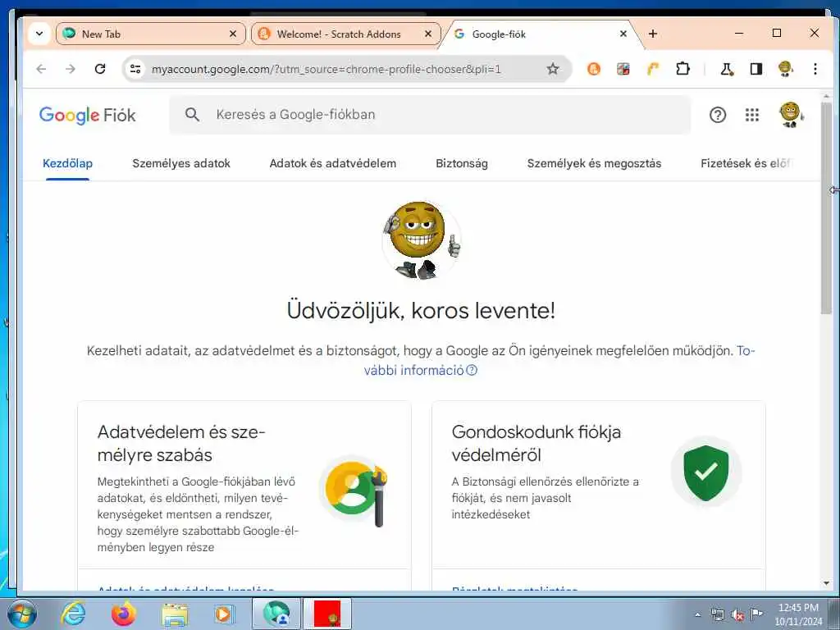Click the muted volume tray icon
Image resolution: width=840 pixels, height=630 pixels.
737,614
